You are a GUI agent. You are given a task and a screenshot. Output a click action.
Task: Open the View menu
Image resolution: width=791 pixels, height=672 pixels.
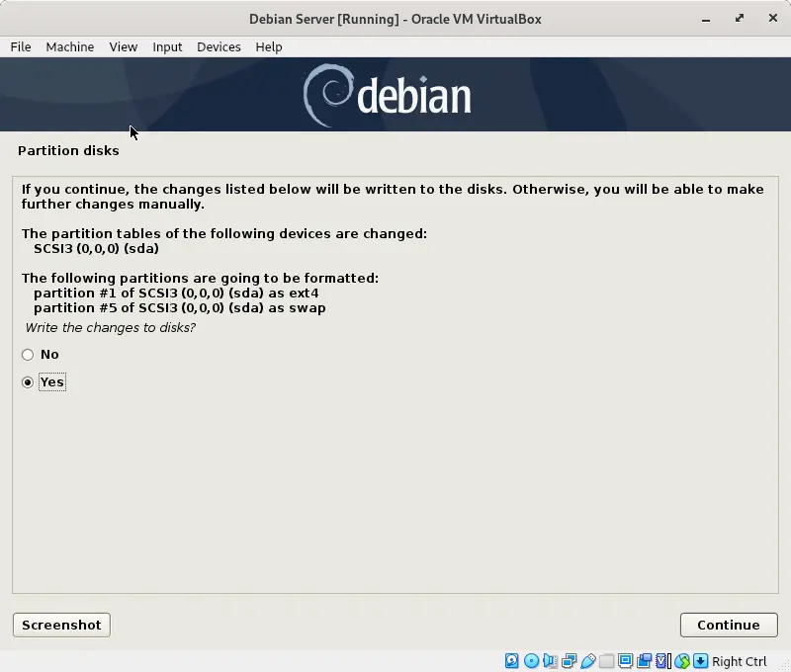124,46
